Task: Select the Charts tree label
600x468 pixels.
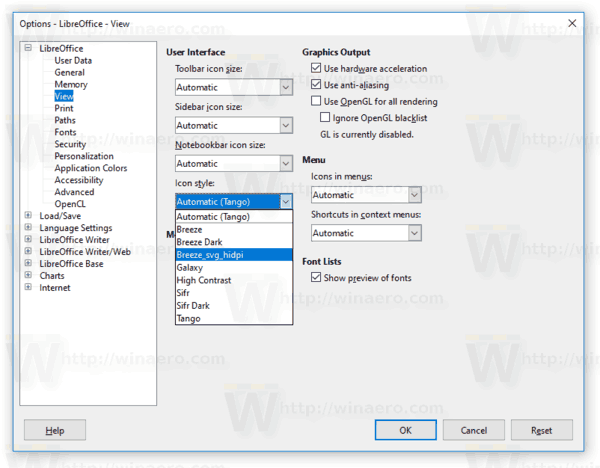Action: (x=52, y=276)
